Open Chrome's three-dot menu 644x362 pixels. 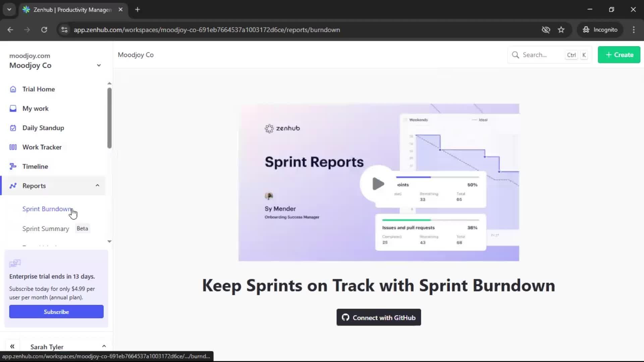pyautogui.click(x=634, y=29)
